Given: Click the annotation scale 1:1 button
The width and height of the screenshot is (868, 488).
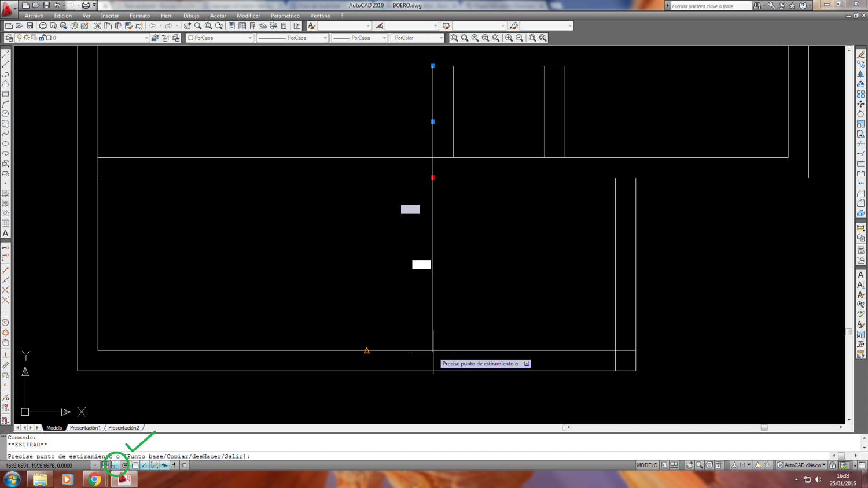Looking at the screenshot, I should click(742, 465).
